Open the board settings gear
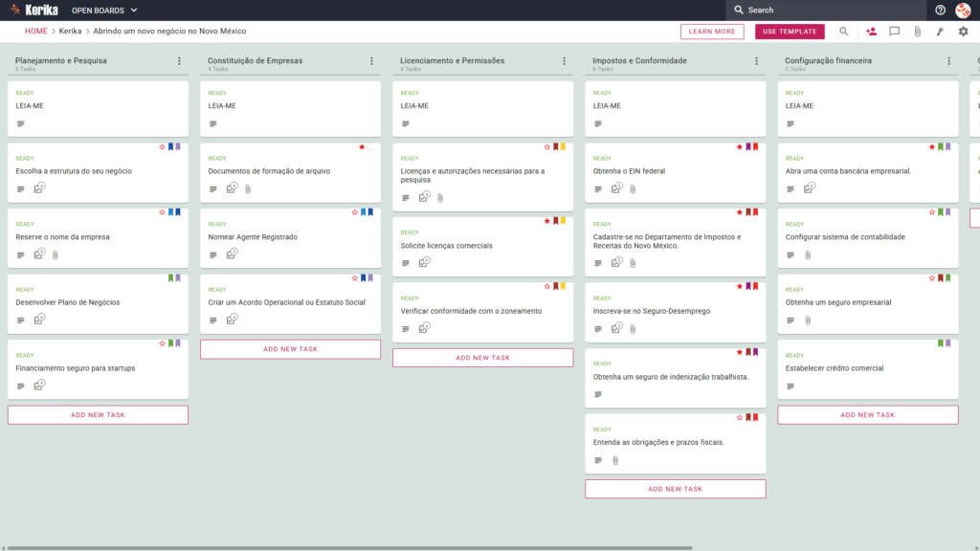 963,32
